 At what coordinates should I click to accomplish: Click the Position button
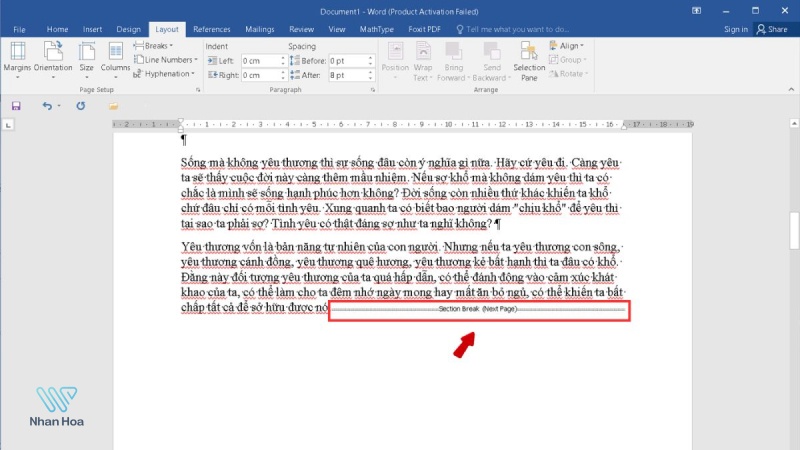point(395,61)
